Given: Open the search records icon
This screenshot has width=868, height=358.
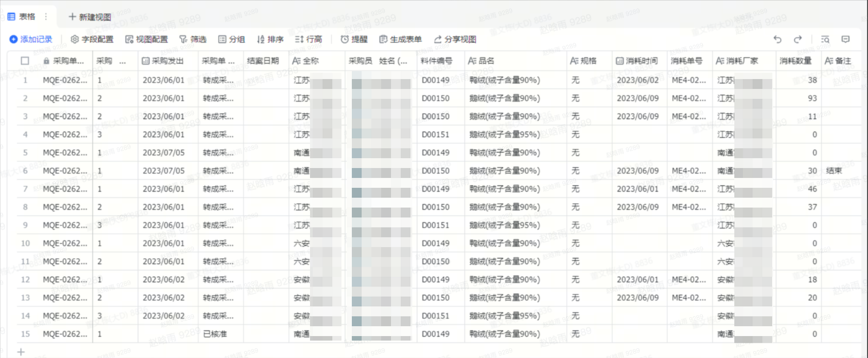Looking at the screenshot, I should pos(825,39).
